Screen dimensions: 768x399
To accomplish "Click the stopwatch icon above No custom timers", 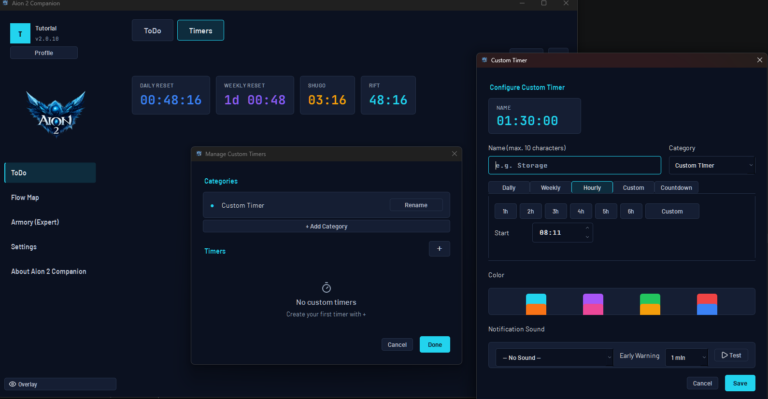I will point(326,287).
